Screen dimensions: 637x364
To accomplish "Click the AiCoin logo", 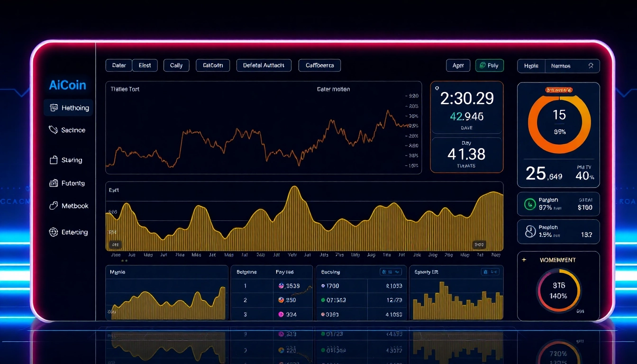I will tap(68, 85).
